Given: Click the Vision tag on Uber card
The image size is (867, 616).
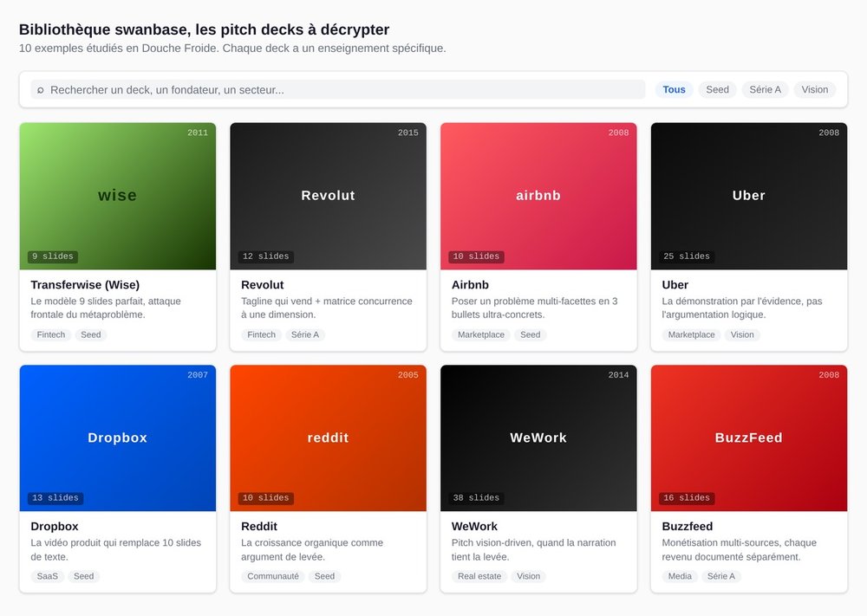Looking at the screenshot, I should pos(742,334).
